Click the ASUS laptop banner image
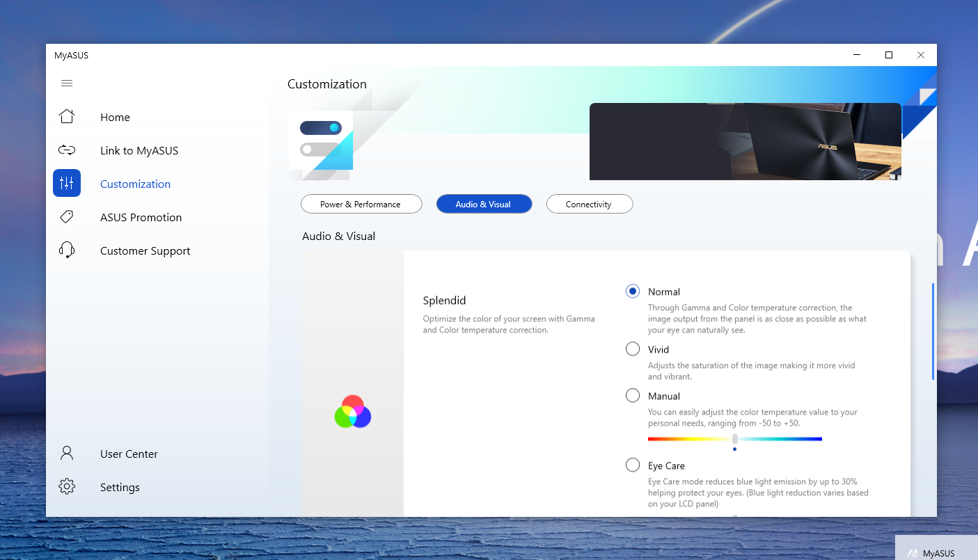Viewport: 978px width, 560px height. [x=746, y=141]
